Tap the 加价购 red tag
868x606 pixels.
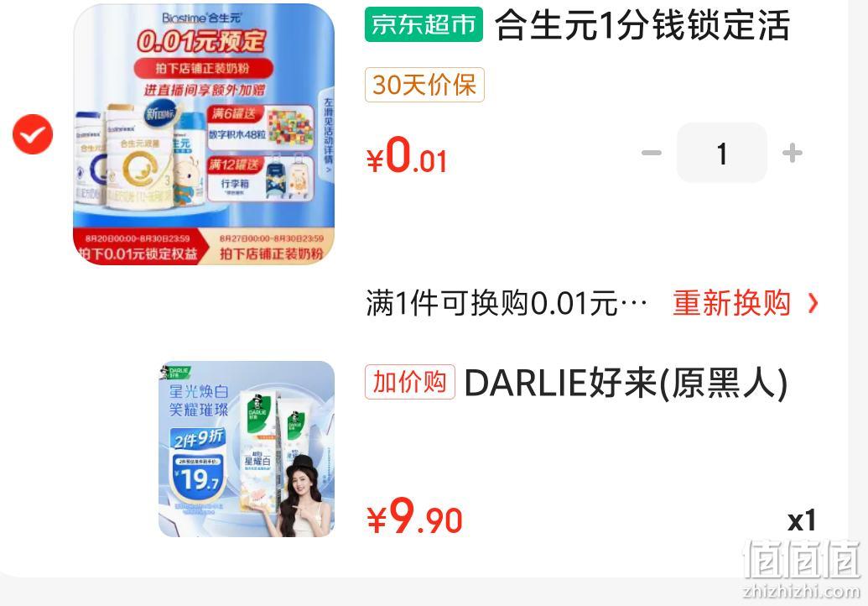[x=409, y=382]
